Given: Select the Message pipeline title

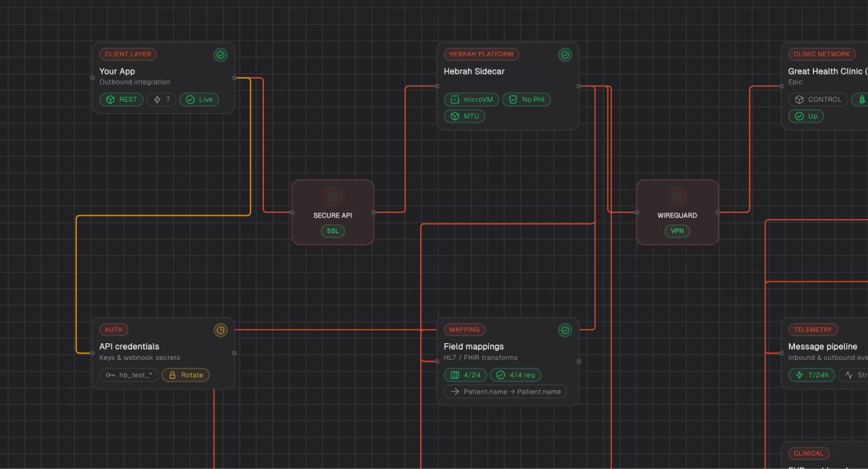Looking at the screenshot, I should pos(823,347).
